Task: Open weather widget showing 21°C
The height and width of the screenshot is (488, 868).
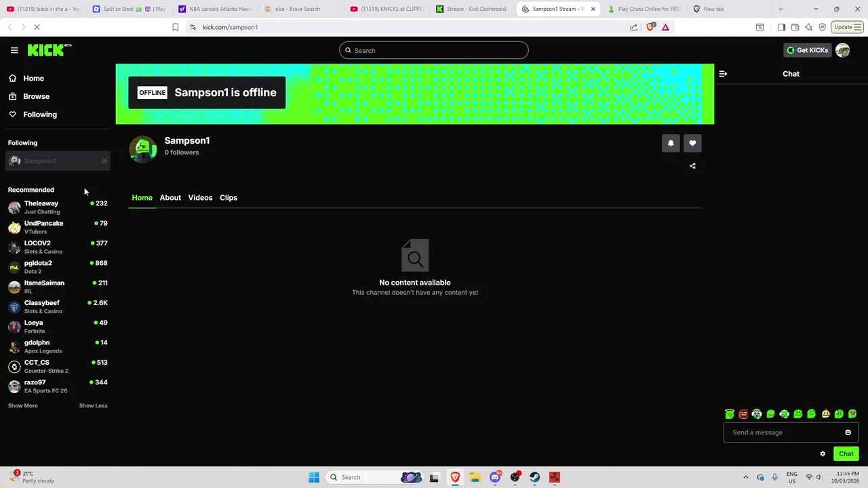Action: (31, 477)
